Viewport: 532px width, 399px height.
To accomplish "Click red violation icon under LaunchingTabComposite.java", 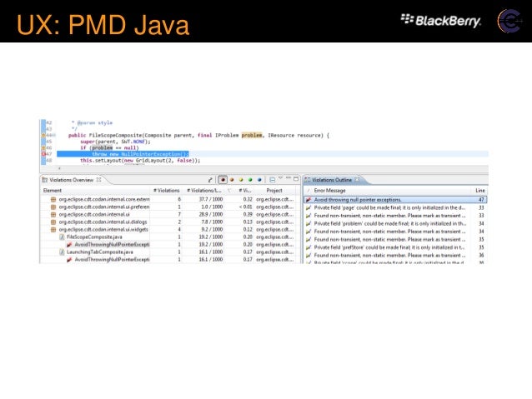I will 69,259.
